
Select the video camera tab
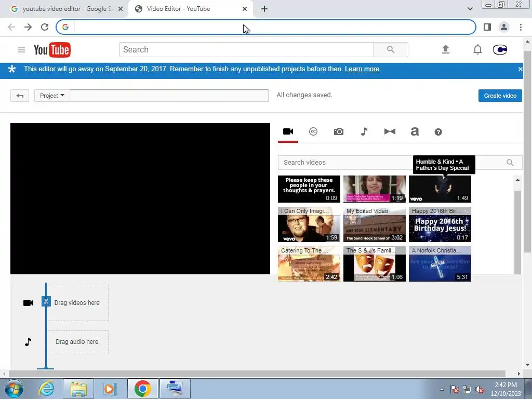pyautogui.click(x=288, y=131)
